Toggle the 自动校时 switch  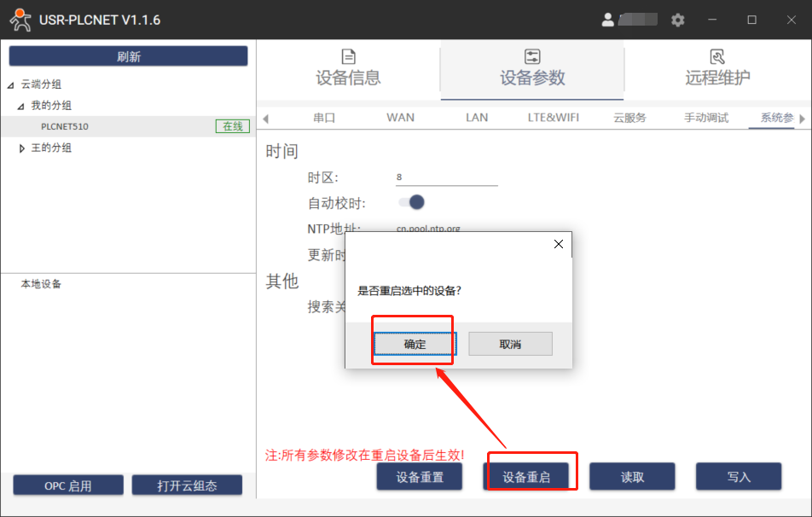click(411, 202)
